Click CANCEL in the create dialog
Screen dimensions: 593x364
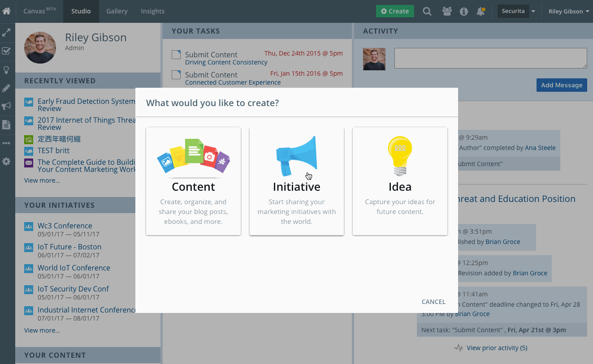click(x=433, y=302)
